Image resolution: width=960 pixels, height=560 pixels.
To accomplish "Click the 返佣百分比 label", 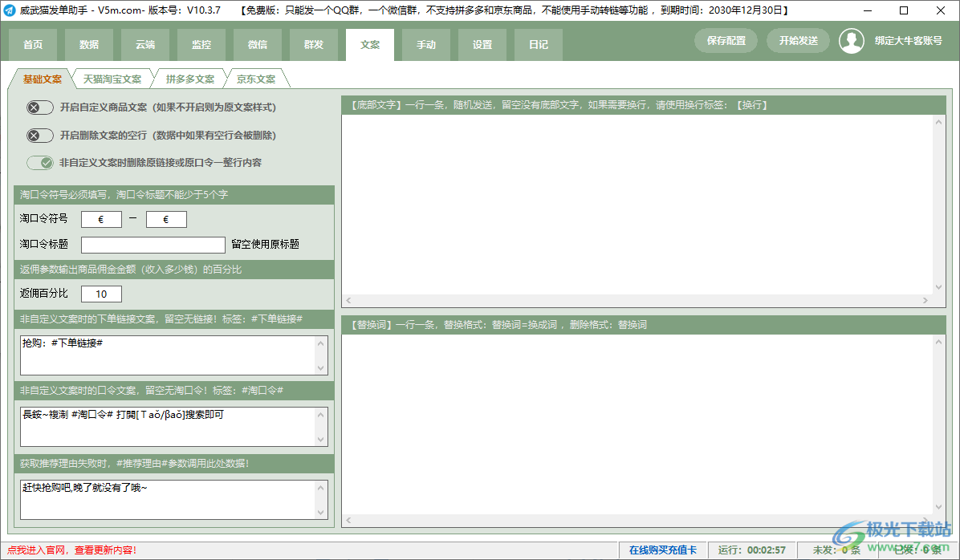I will [43, 293].
